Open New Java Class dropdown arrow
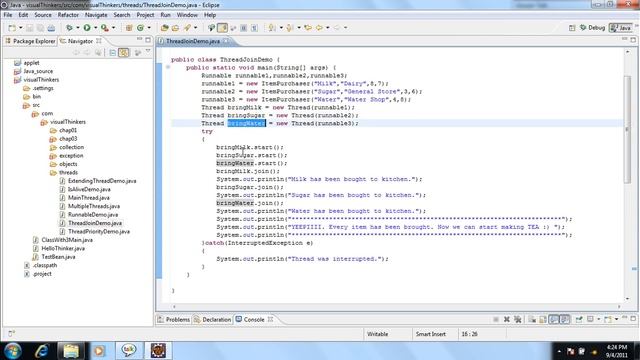 click(x=149, y=28)
